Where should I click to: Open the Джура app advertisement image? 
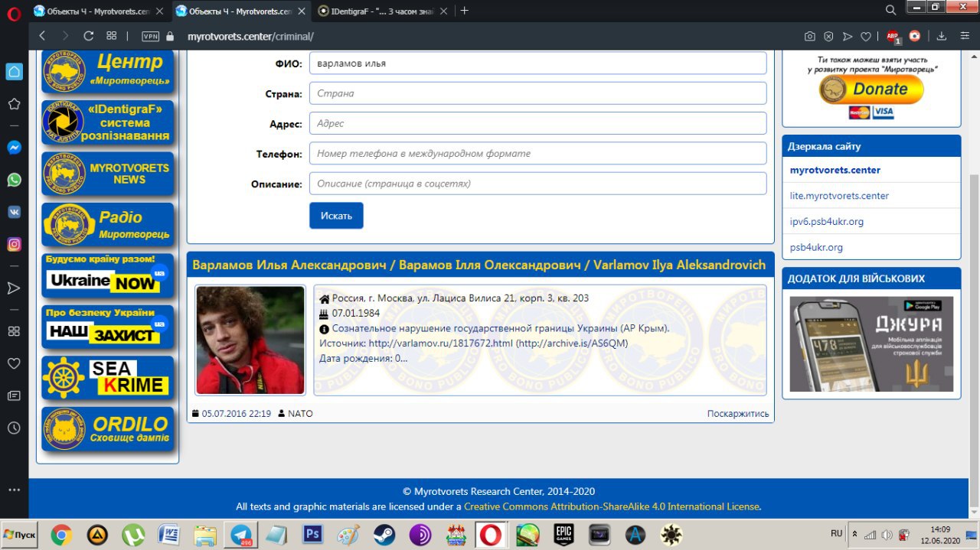pyautogui.click(x=871, y=343)
